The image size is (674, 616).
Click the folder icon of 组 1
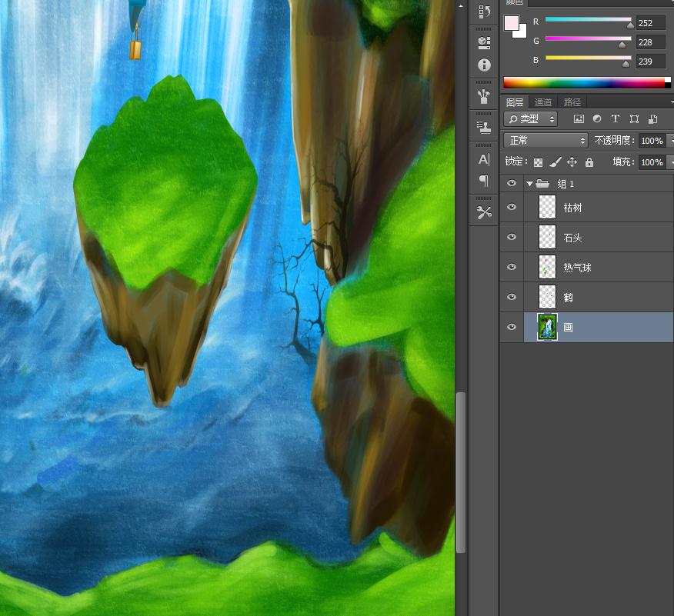pos(543,184)
